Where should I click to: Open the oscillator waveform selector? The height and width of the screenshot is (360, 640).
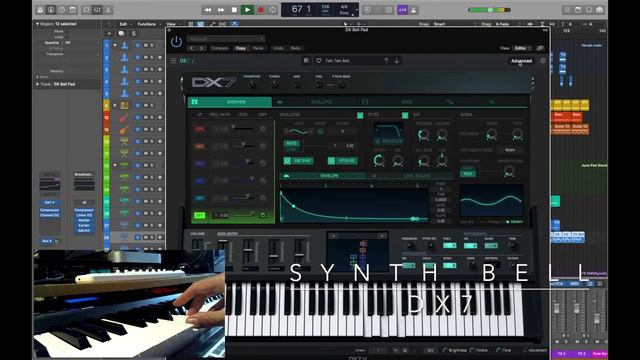(298, 131)
